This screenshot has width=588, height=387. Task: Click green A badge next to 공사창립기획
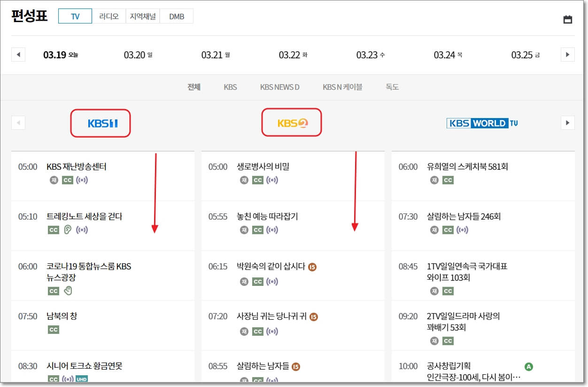[x=529, y=367]
